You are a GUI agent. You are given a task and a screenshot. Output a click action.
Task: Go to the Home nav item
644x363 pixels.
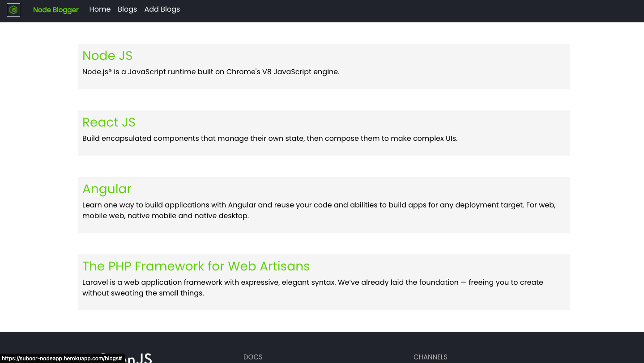[100, 9]
